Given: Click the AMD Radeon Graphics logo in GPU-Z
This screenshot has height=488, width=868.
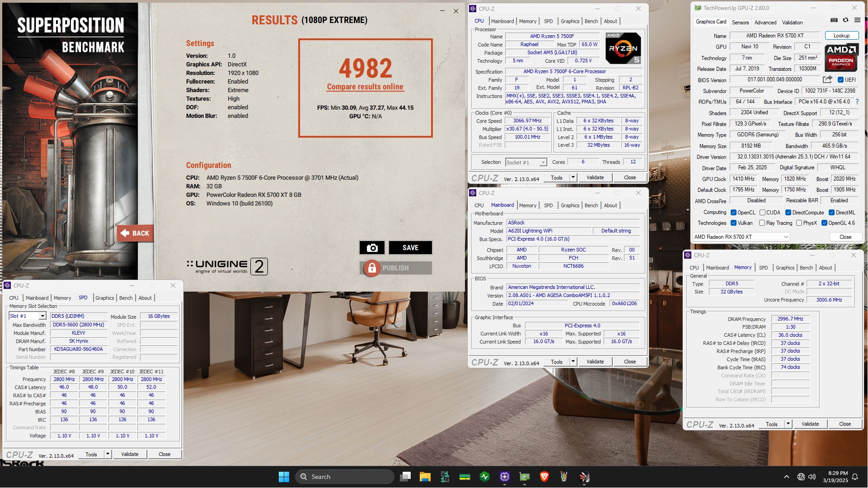Looking at the screenshot, I should (x=841, y=58).
